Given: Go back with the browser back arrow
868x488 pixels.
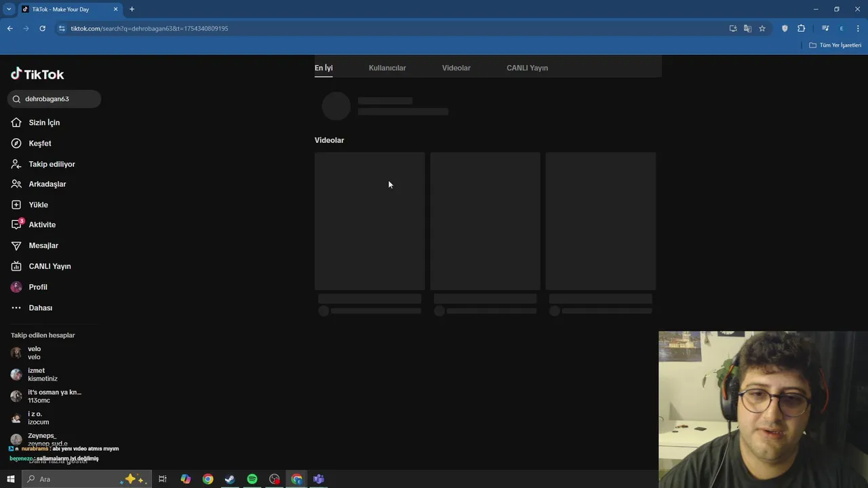Looking at the screenshot, I should click(x=9, y=28).
